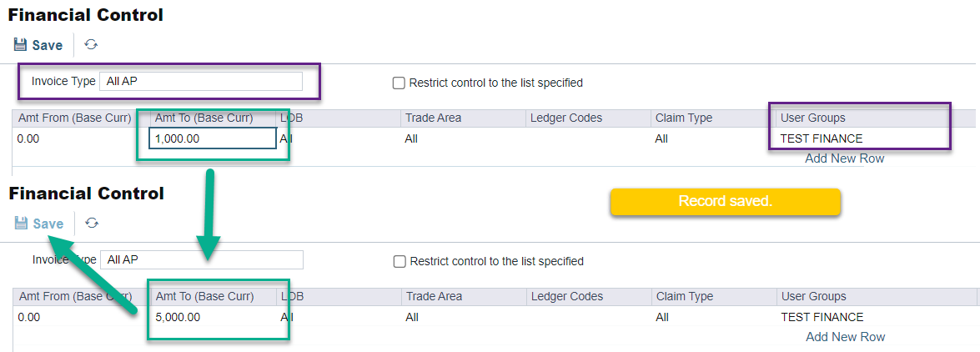Click the refresh icon in the bottom toolbar
This screenshot has height=352, width=980.
[92, 224]
